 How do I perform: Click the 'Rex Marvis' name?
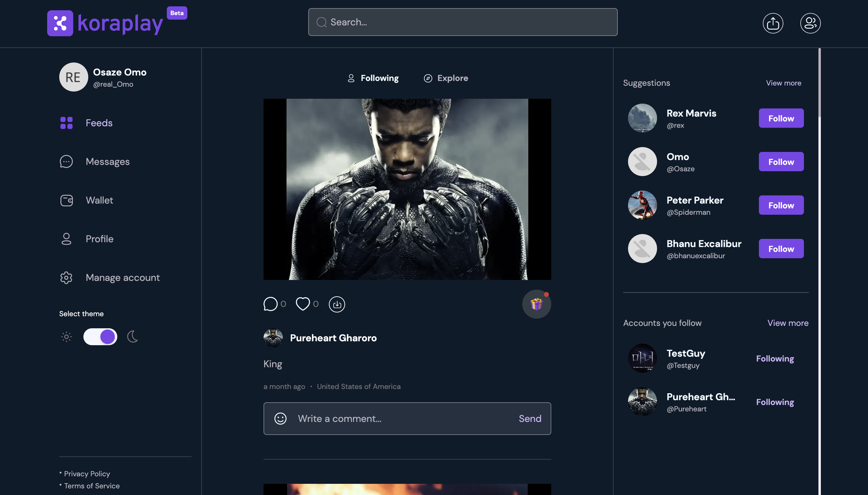[x=691, y=113]
